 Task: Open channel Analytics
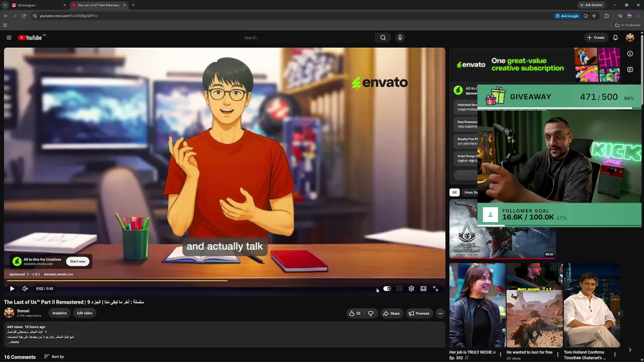coord(59,313)
